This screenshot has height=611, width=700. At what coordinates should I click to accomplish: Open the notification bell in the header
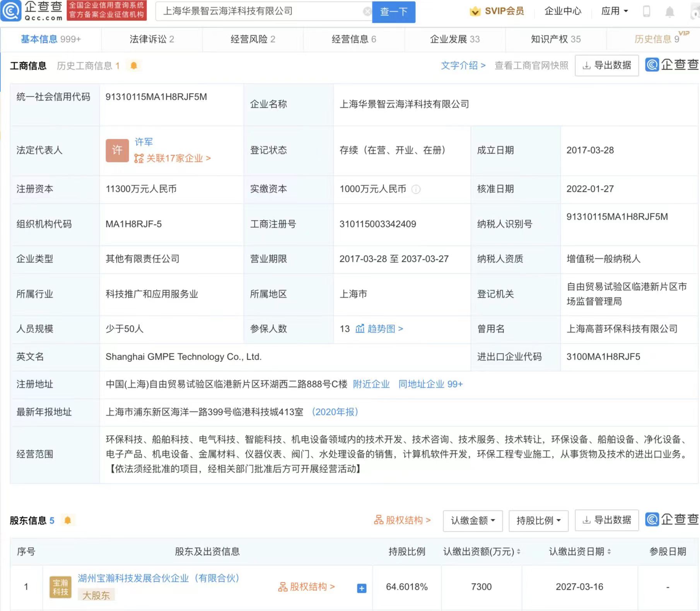(x=669, y=12)
